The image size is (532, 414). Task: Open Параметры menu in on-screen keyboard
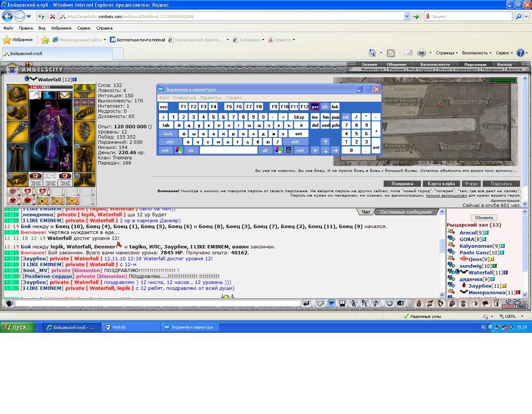(211, 97)
